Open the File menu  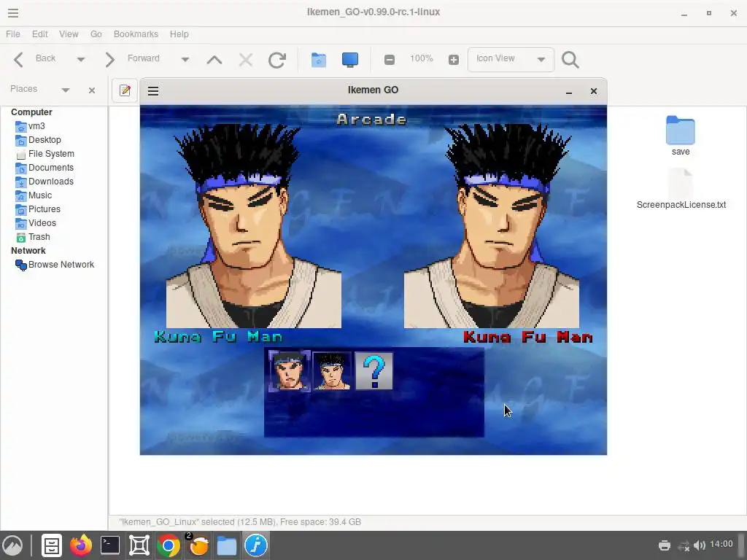tap(13, 34)
